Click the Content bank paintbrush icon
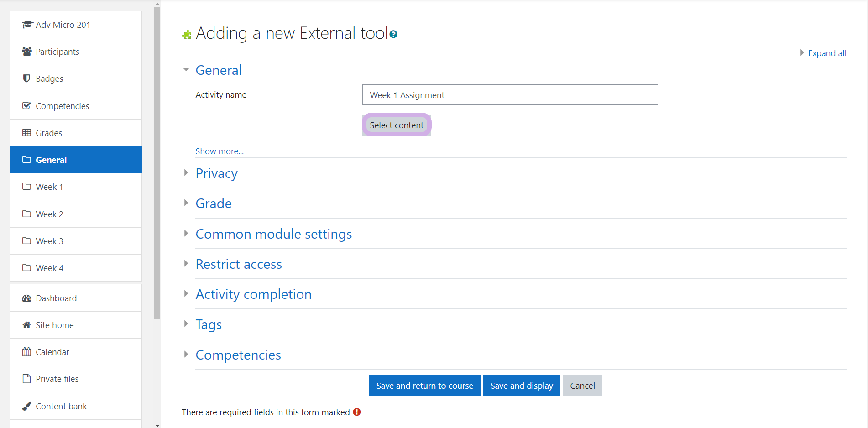 click(x=27, y=406)
